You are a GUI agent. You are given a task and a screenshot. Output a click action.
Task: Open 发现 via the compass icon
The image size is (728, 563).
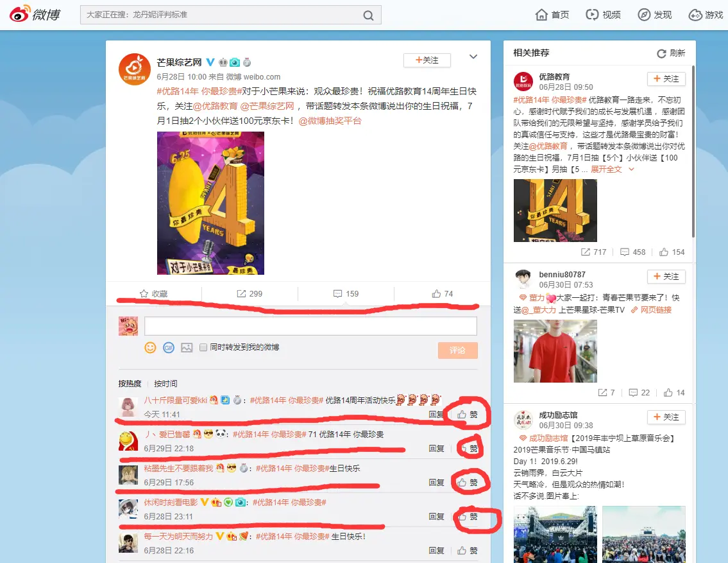[x=652, y=14]
